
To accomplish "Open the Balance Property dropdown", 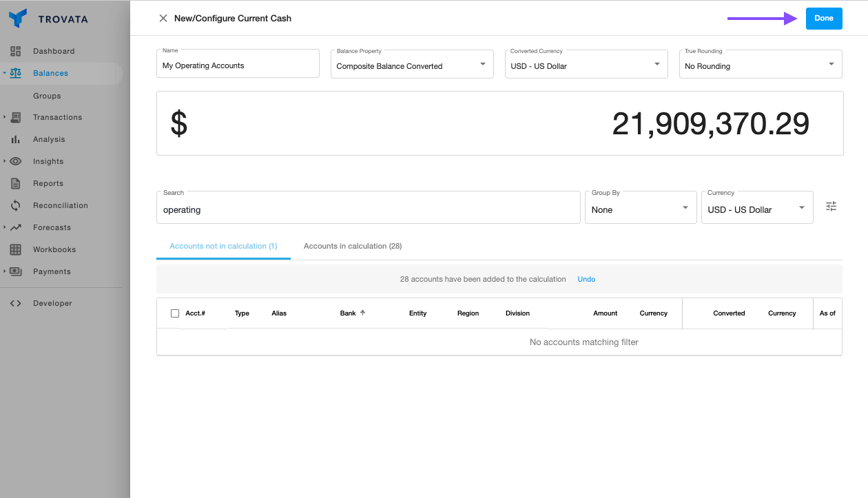I will [482, 63].
